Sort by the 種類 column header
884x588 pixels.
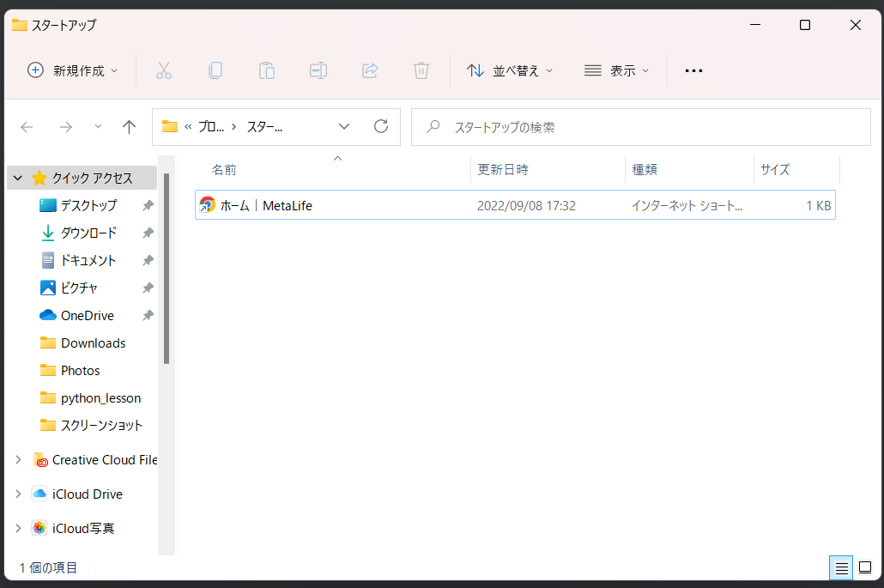(x=689, y=169)
